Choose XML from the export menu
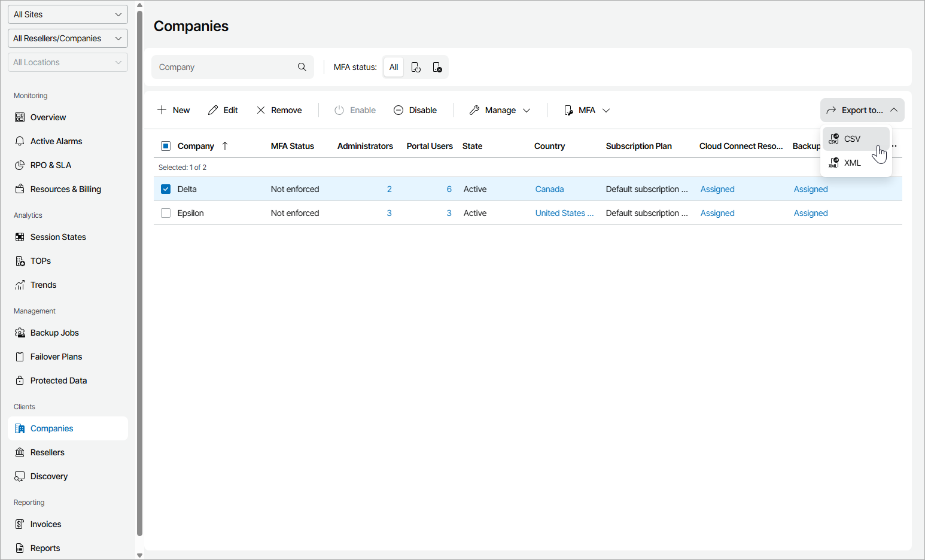This screenshot has height=560, width=925. coord(852,163)
